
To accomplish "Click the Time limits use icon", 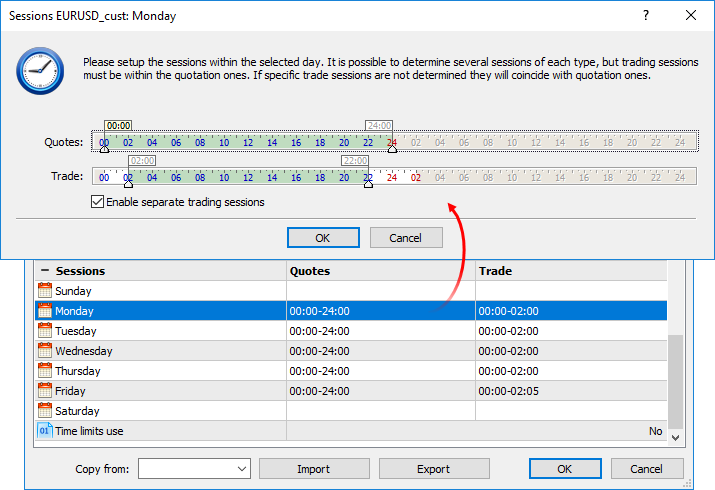I will 45,430.
